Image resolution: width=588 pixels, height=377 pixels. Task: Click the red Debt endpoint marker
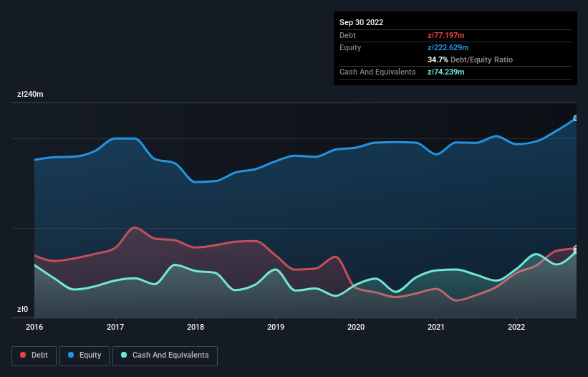(x=576, y=248)
